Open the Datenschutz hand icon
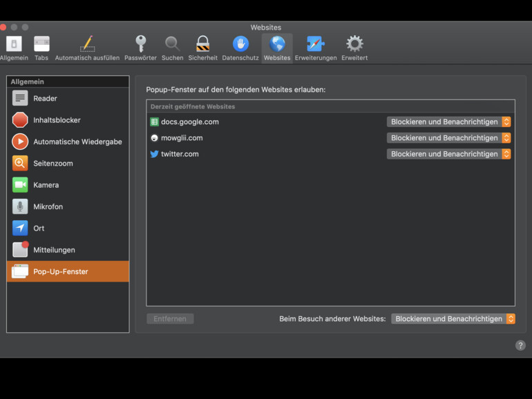Viewport: 532px width, 399px height. point(240,44)
